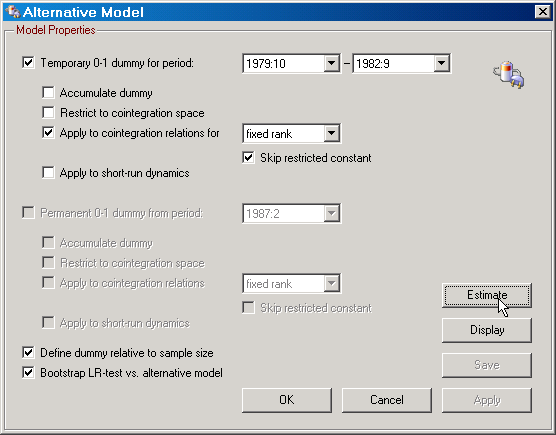Confirm with the OK button
This screenshot has height=435, width=556.
click(287, 400)
